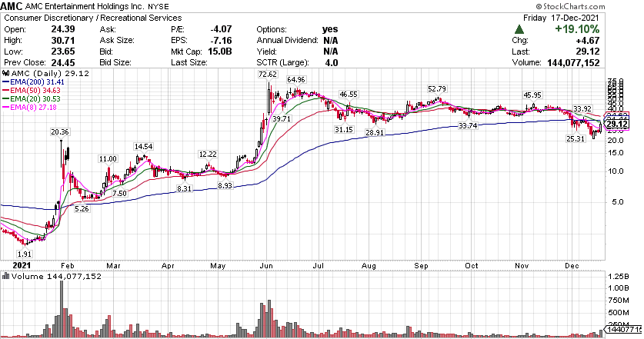Click the Options value yes
The height and width of the screenshot is (339, 644).
tap(330, 29)
